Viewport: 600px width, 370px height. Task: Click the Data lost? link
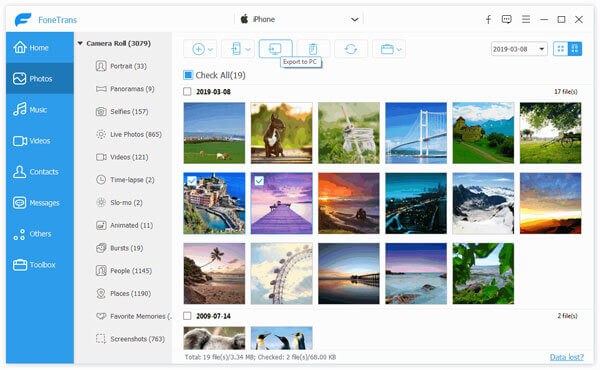point(567,357)
